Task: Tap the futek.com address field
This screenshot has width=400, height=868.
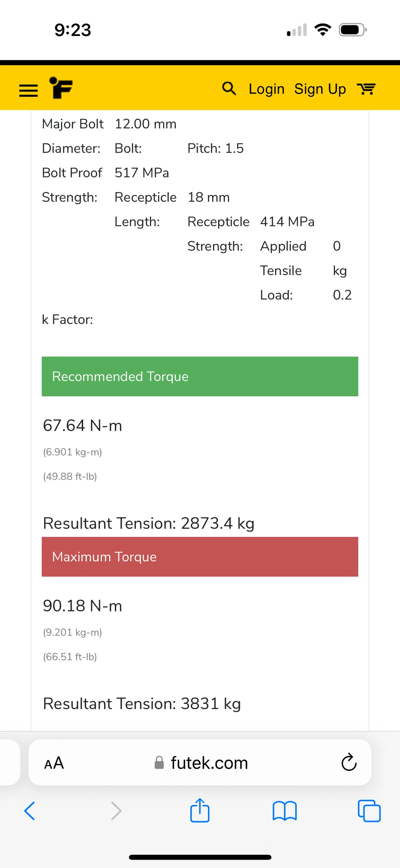Action: click(200, 762)
